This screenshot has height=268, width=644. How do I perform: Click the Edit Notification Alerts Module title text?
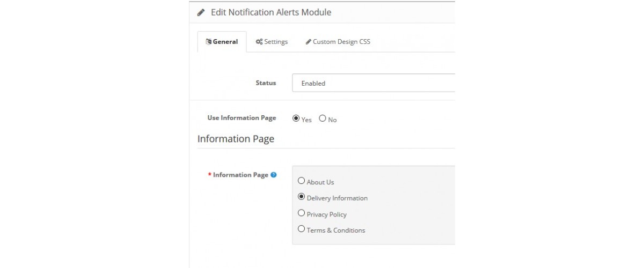[x=271, y=12]
